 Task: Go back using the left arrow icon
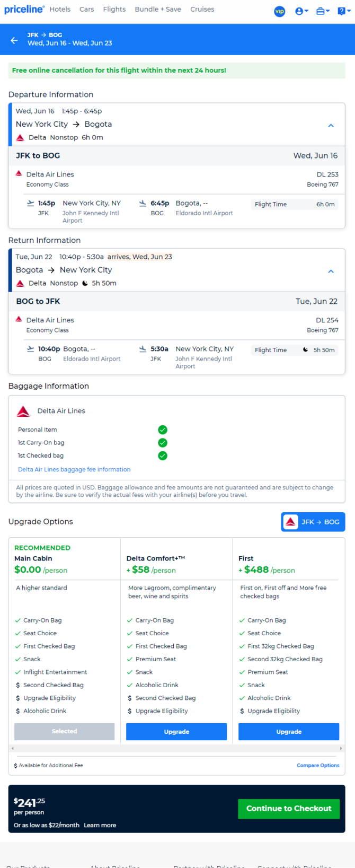coord(14,40)
